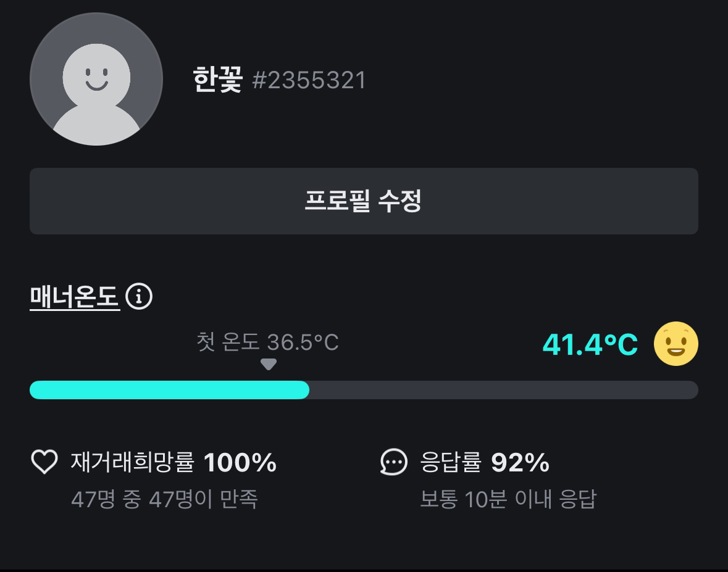Click the default profile avatar image
This screenshot has width=728, height=572.
(x=96, y=79)
